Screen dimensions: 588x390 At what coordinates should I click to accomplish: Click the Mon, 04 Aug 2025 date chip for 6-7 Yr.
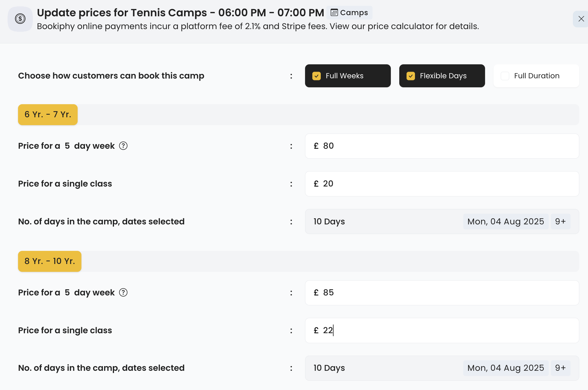[x=505, y=221]
